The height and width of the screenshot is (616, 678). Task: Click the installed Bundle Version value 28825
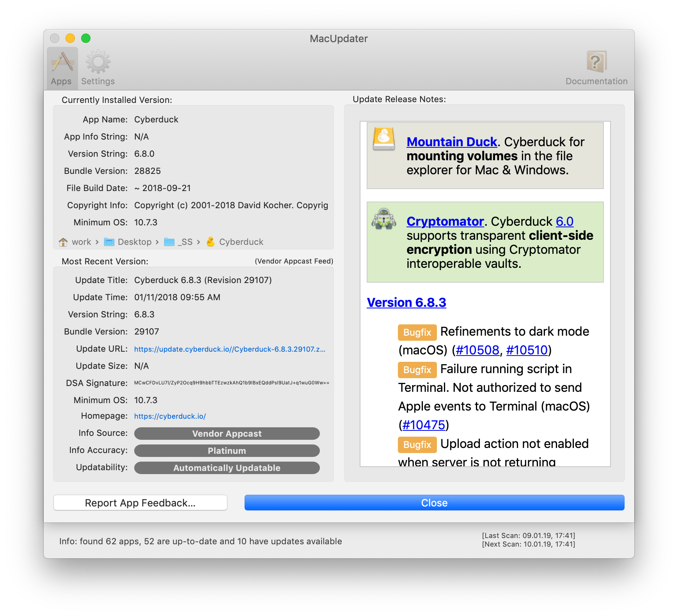147,171
